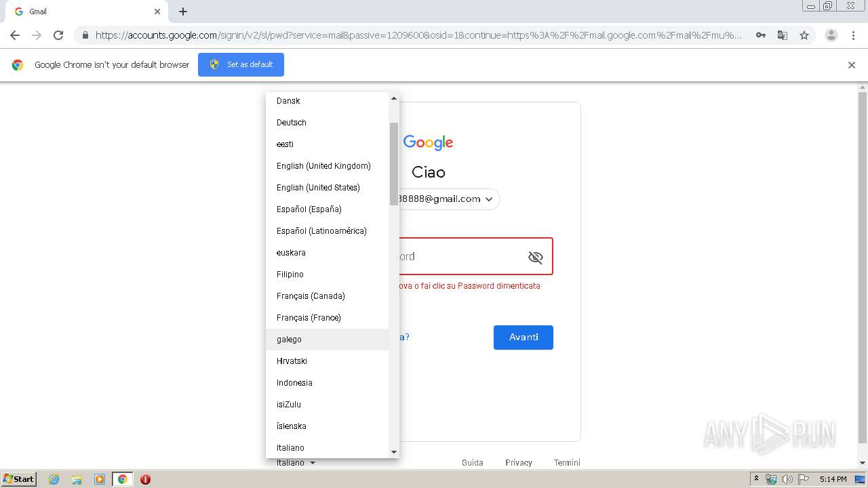This screenshot has height=488, width=868.
Task: Click the language list scrollbar thumb
Action: click(x=393, y=163)
